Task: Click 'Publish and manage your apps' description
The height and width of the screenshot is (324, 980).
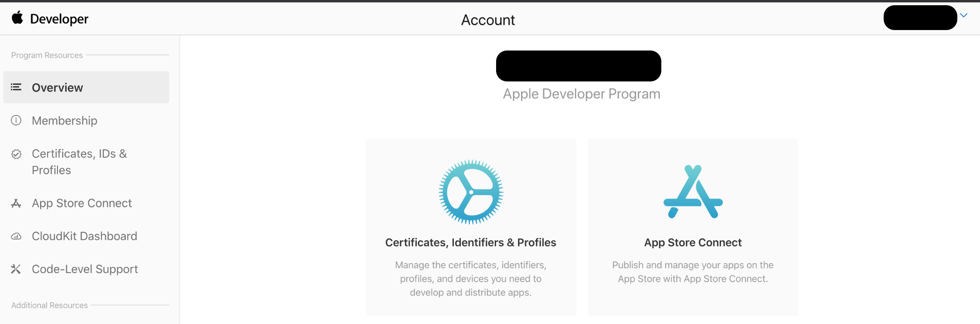Action: 693,272
